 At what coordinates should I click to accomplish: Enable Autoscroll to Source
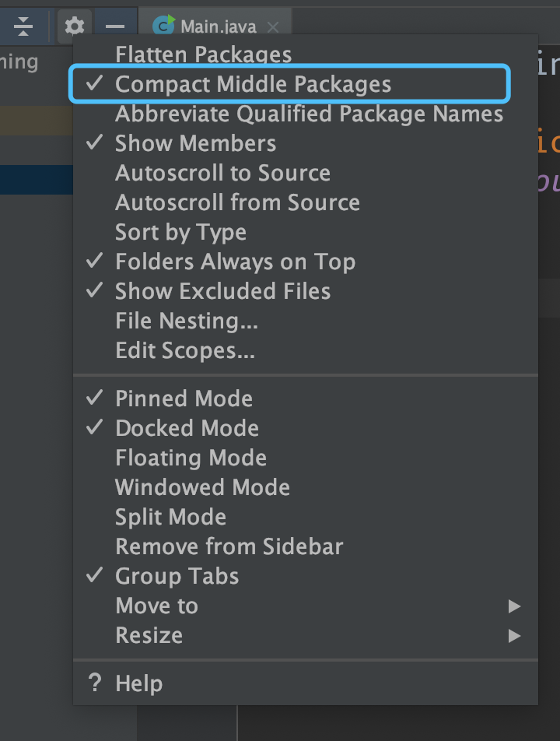[x=222, y=173]
